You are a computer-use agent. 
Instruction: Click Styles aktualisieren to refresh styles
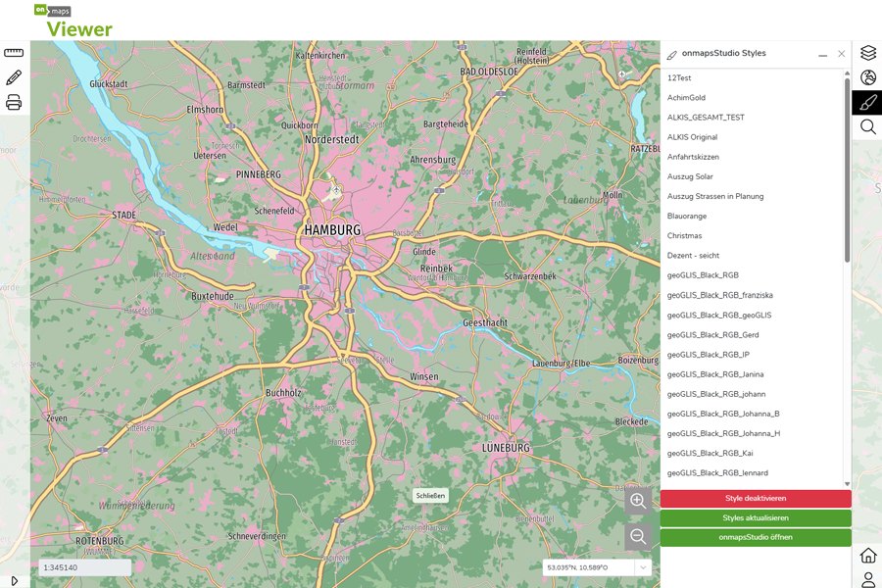755,517
